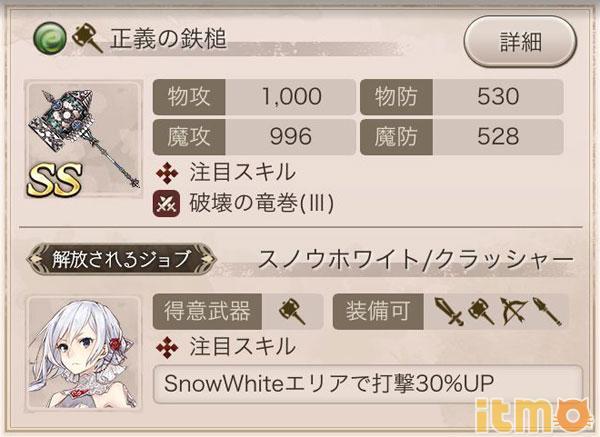Click the 解放されるジョブ banner label

pyautogui.click(x=121, y=259)
